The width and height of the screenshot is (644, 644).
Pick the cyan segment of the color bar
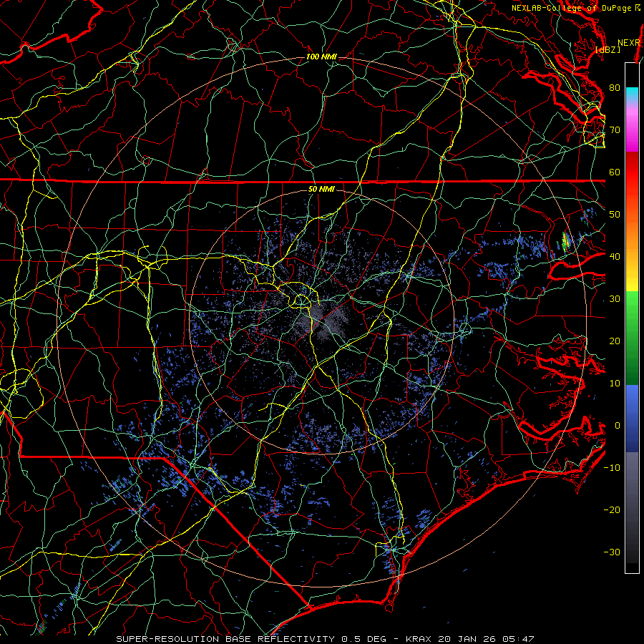(x=632, y=94)
